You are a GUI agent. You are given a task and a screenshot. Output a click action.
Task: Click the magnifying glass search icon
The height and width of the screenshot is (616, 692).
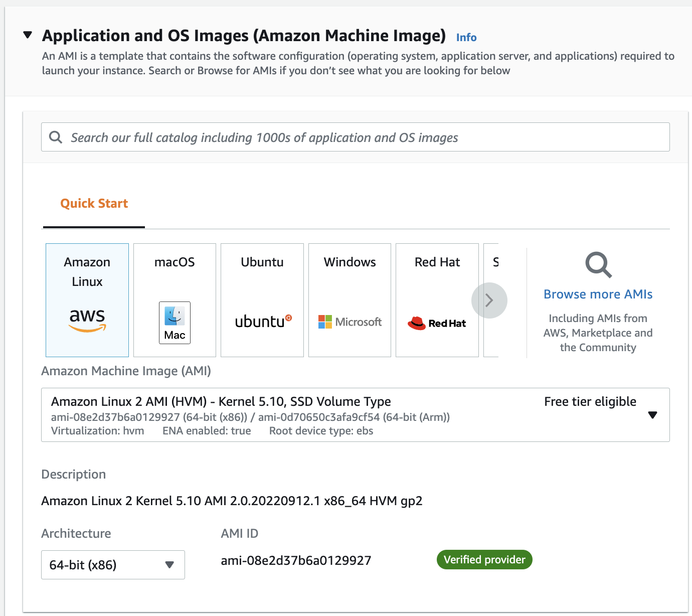pos(56,136)
